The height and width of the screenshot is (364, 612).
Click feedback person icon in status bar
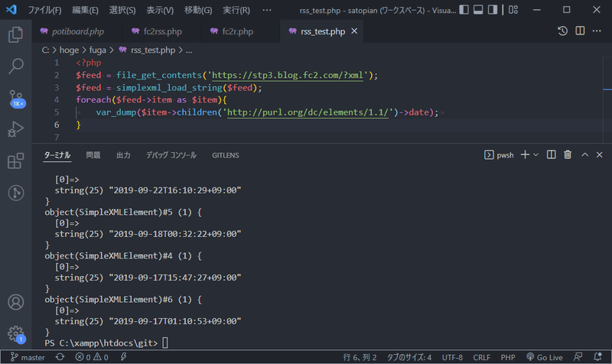pos(578,357)
